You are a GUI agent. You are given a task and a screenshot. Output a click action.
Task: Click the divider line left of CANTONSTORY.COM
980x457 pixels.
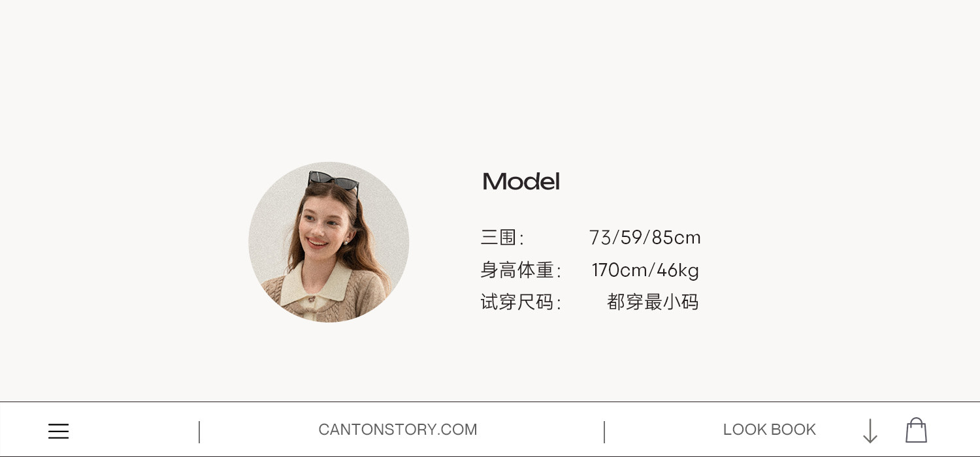pos(199,432)
